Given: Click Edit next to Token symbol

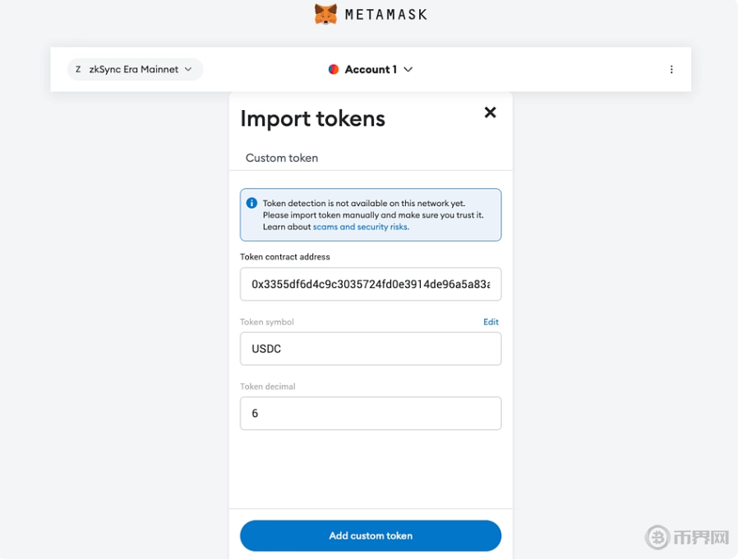Looking at the screenshot, I should 491,322.
